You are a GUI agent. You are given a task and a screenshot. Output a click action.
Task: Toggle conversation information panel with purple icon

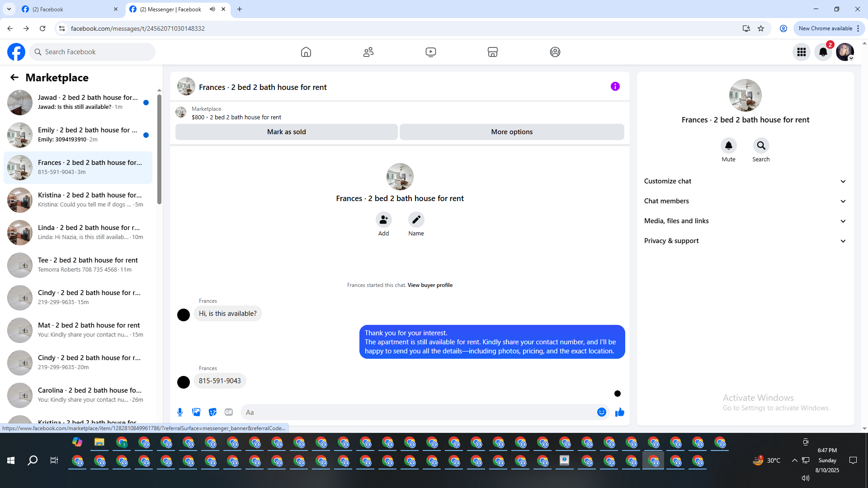coord(615,86)
